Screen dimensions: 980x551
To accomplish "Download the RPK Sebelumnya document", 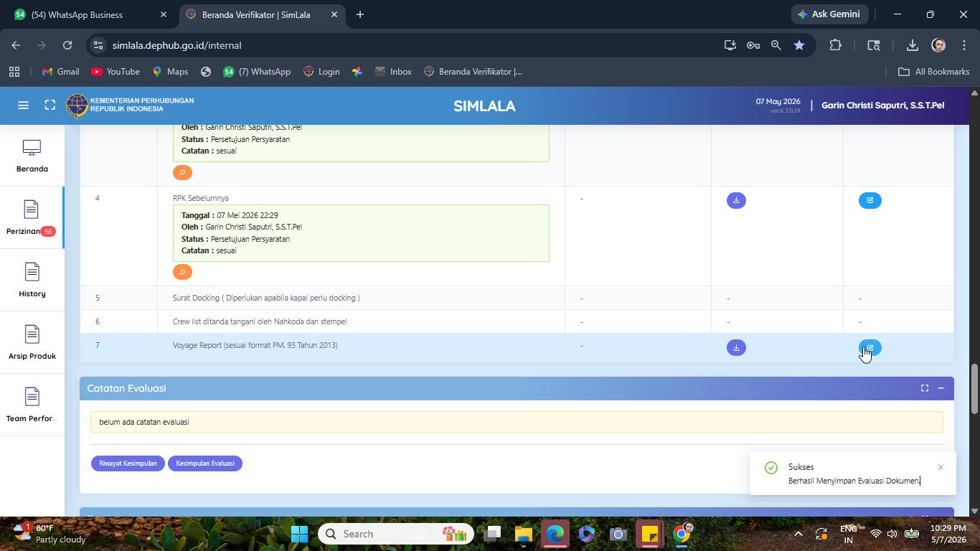I will (x=736, y=200).
